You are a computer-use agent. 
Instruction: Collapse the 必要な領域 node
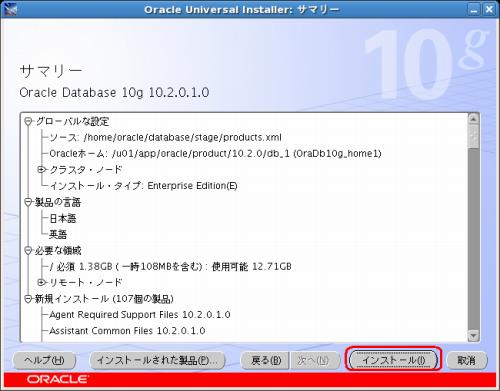pos(28,250)
